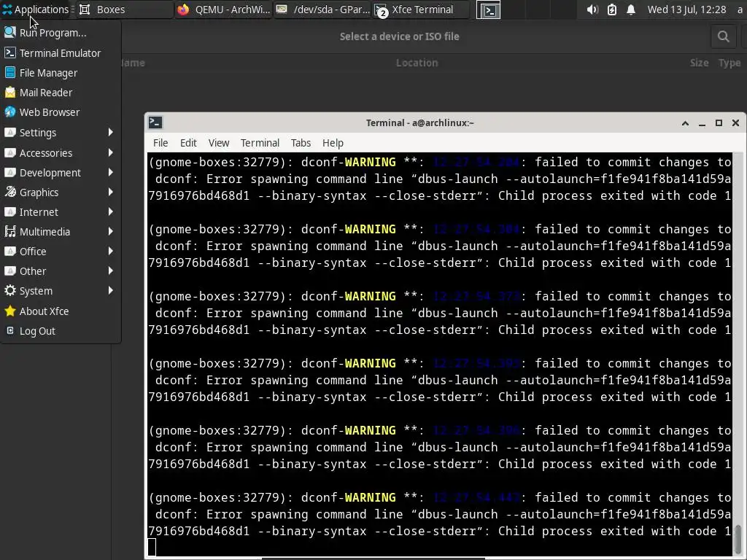Click the terminal launcher panel icon
747x560 pixels.
point(488,9)
